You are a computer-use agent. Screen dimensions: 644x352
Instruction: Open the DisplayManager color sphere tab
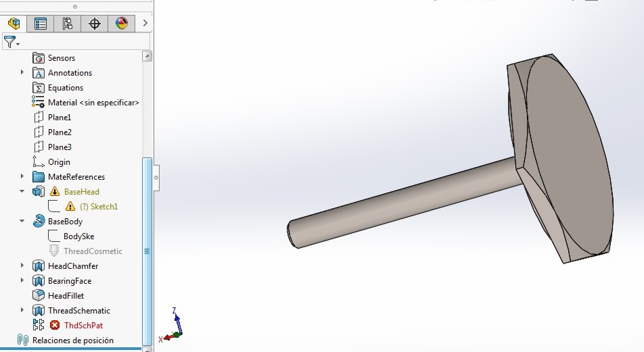[x=122, y=24]
